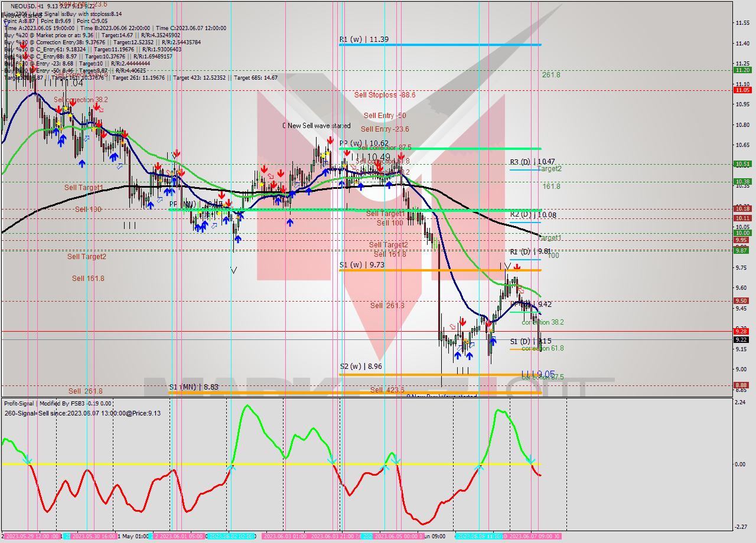Viewport: 756px width, 543px height.
Task: Click the 'S1 (w) | 9.73' support label
Action: pyautogui.click(x=362, y=265)
